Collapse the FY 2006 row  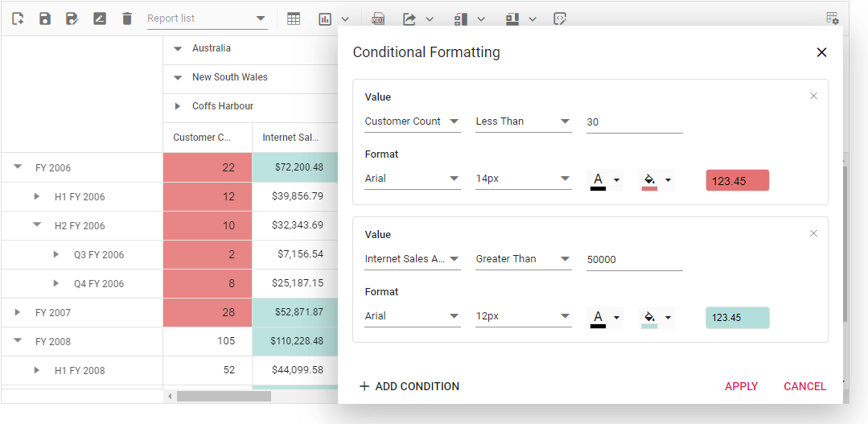(x=18, y=167)
